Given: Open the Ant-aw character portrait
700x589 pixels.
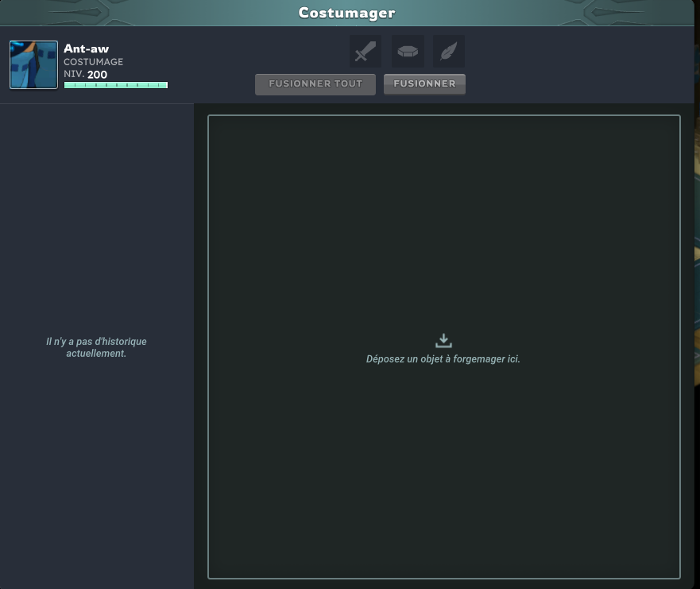Looking at the screenshot, I should 34,64.
